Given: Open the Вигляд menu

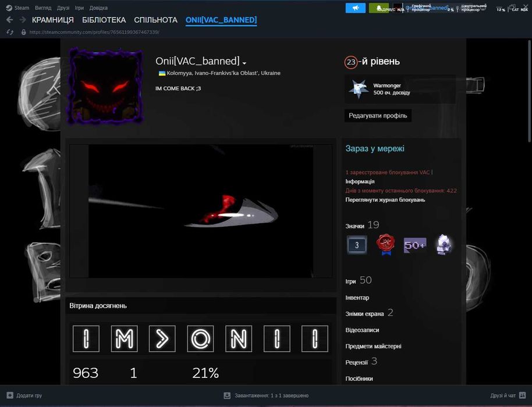Looking at the screenshot, I should [43, 8].
